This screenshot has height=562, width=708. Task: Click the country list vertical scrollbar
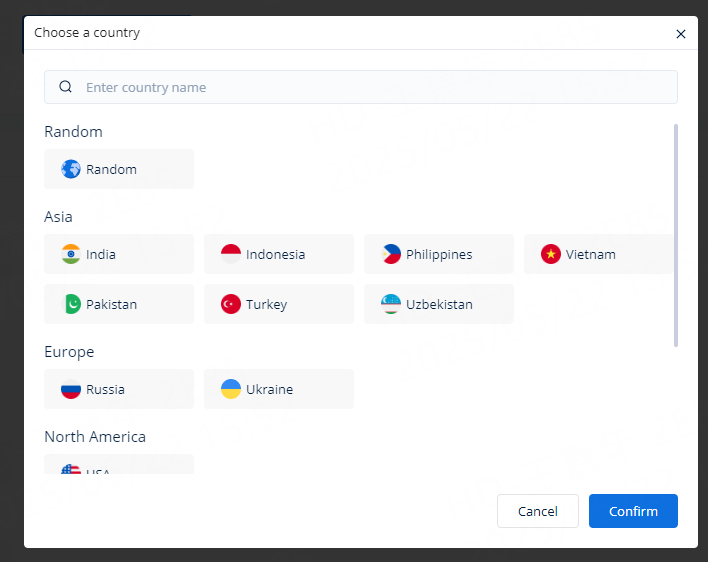676,235
